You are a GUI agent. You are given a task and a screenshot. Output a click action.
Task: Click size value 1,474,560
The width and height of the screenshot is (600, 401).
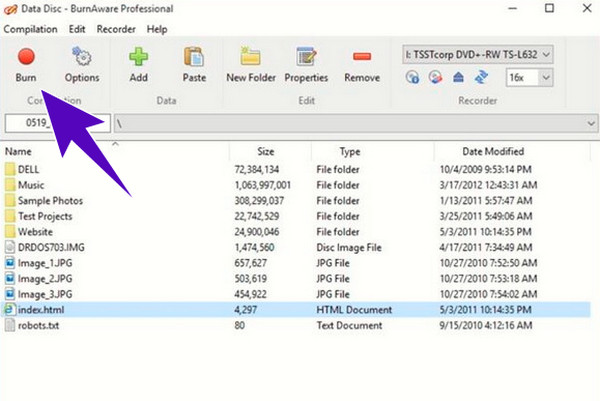[x=254, y=248]
